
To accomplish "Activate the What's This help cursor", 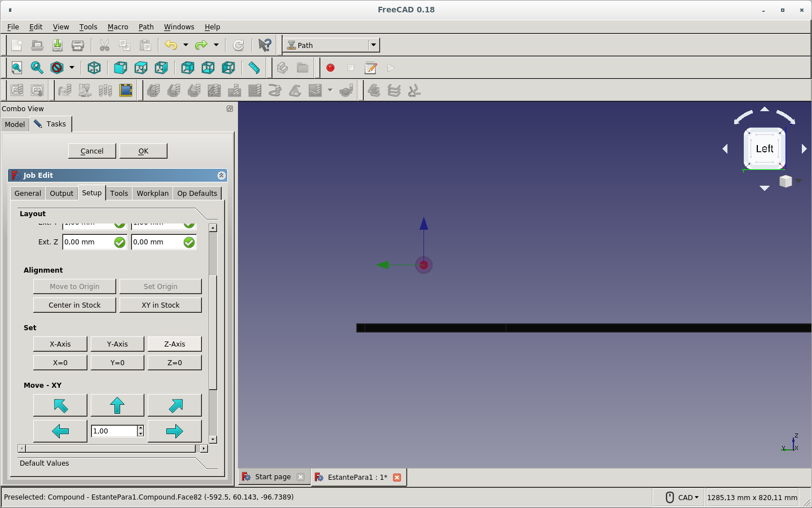I will pyautogui.click(x=264, y=45).
